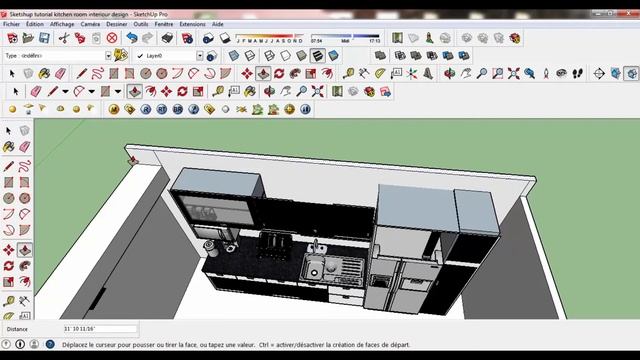Click the blue R plugin icon
Screen dimensions: 640x360
[146, 109]
